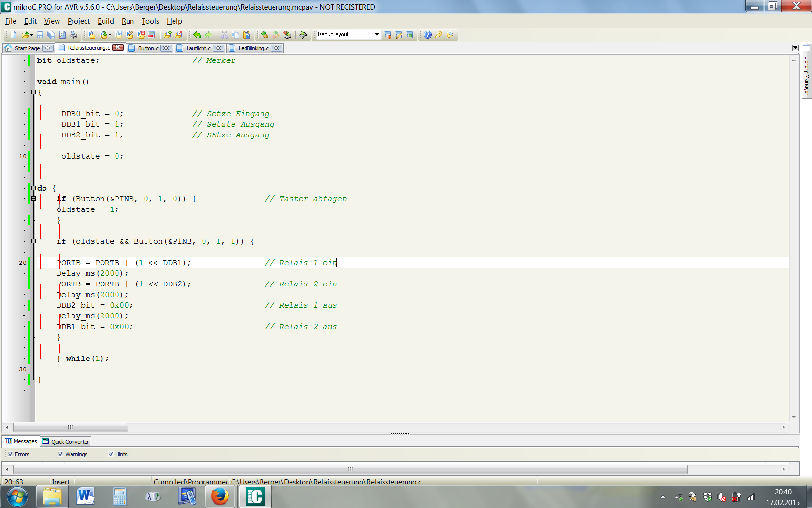Toggle the Errors checkbox
This screenshot has width=812, height=508.
coord(10,454)
